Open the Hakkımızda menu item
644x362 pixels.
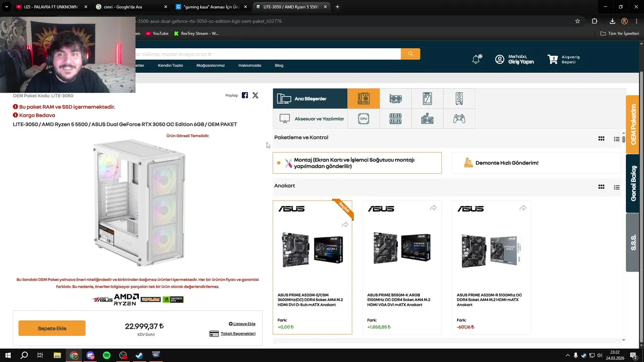(x=250, y=65)
